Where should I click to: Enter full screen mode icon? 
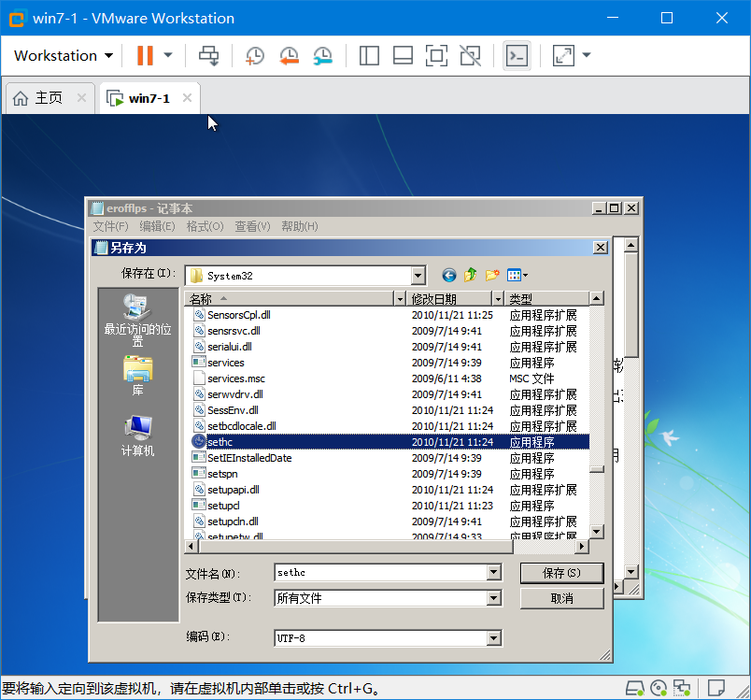[x=436, y=55]
